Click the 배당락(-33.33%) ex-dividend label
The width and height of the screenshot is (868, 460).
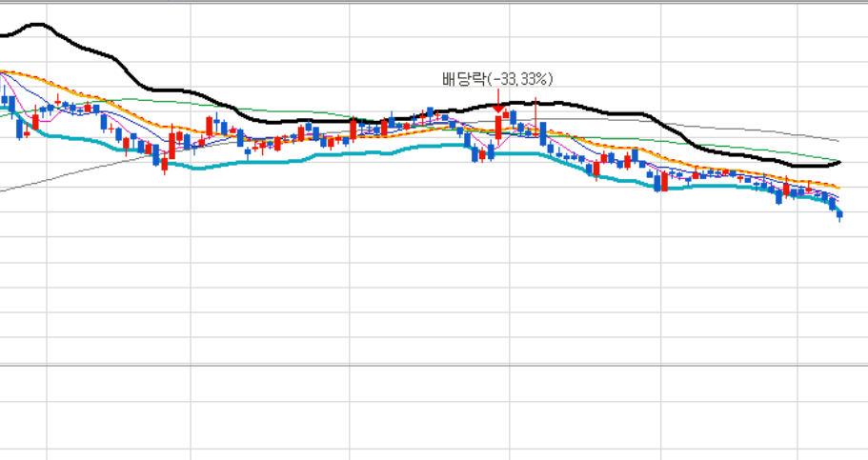click(x=497, y=79)
